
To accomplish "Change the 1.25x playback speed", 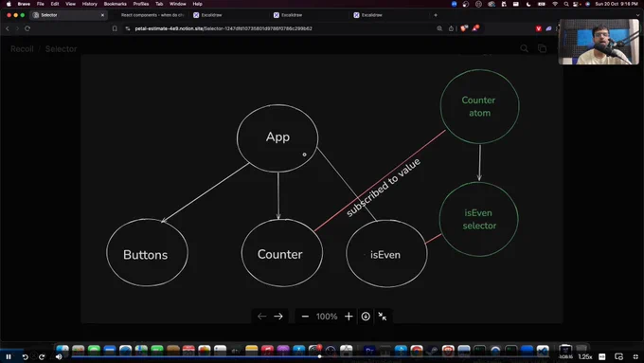I will [x=585, y=356].
